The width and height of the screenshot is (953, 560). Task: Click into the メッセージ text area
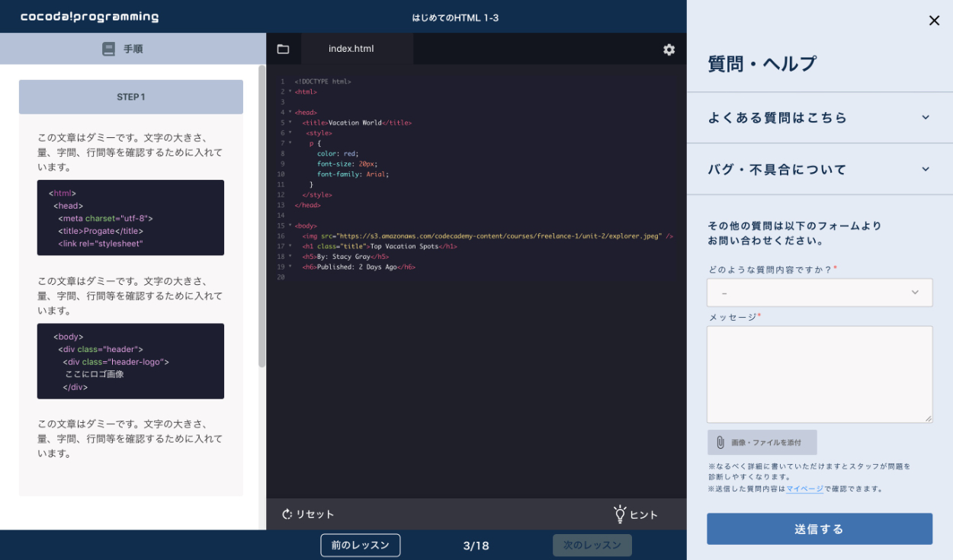point(820,374)
